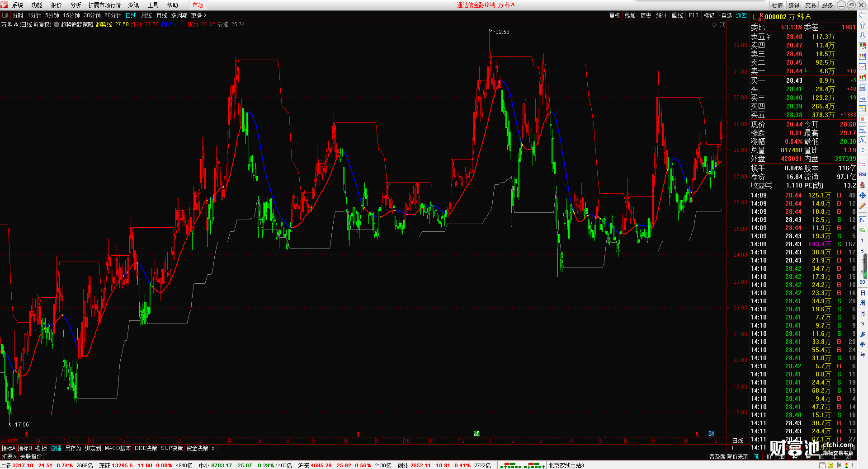Screen dimensions: 868x469
Task: Open the 工具 menu
Action: tap(153, 5)
